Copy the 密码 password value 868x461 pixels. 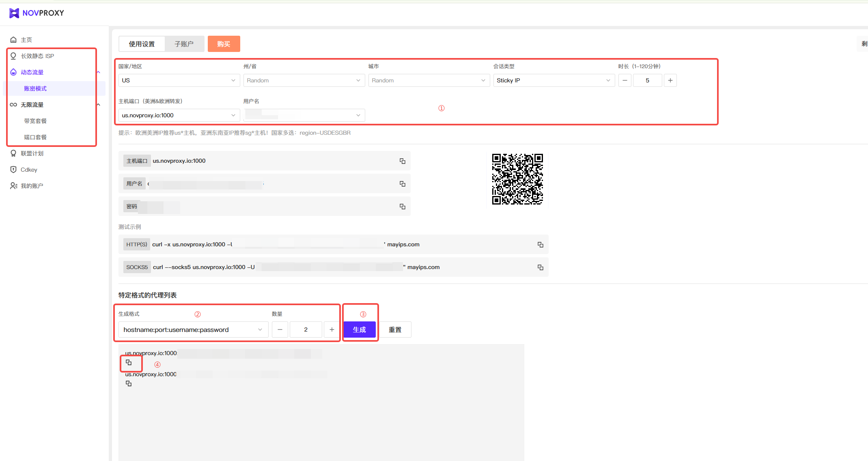[402, 207]
